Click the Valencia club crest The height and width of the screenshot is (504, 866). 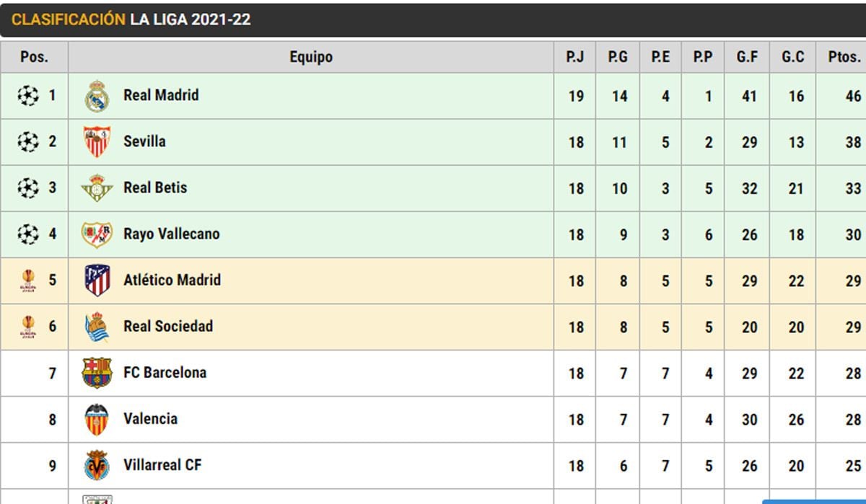coord(97,420)
